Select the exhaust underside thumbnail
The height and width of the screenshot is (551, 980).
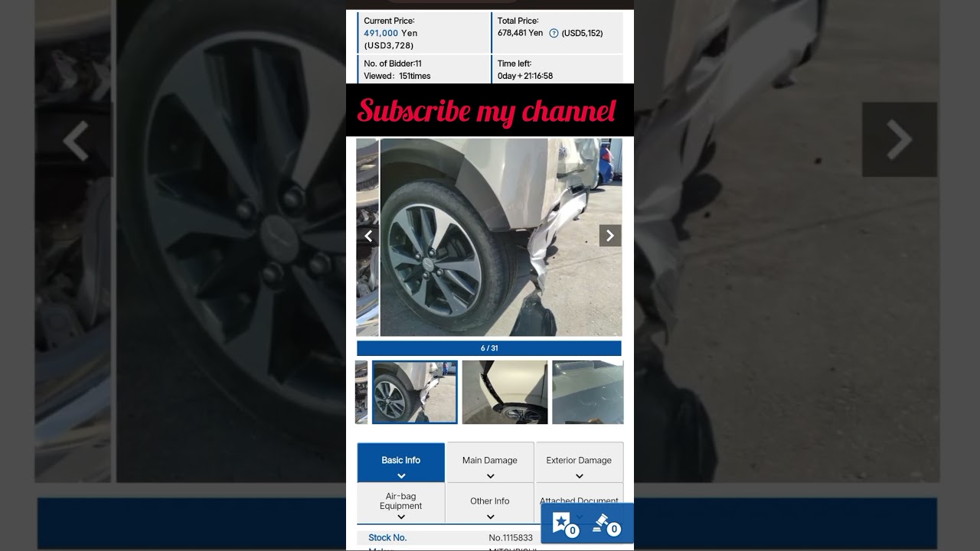(505, 392)
